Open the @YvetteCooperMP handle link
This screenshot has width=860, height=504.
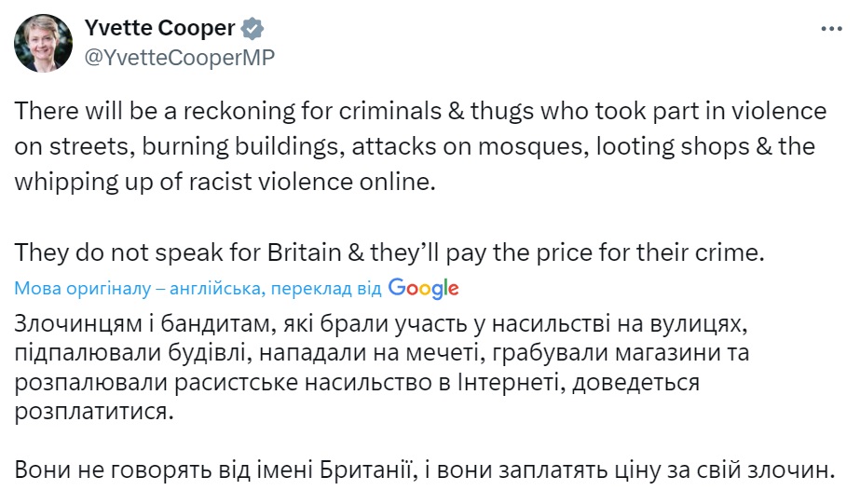click(180, 56)
